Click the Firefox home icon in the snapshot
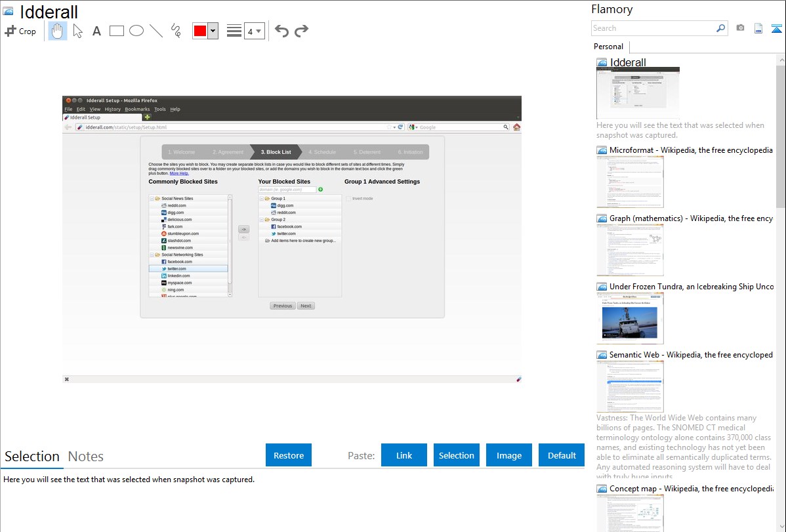This screenshot has width=786, height=532. coord(516,127)
